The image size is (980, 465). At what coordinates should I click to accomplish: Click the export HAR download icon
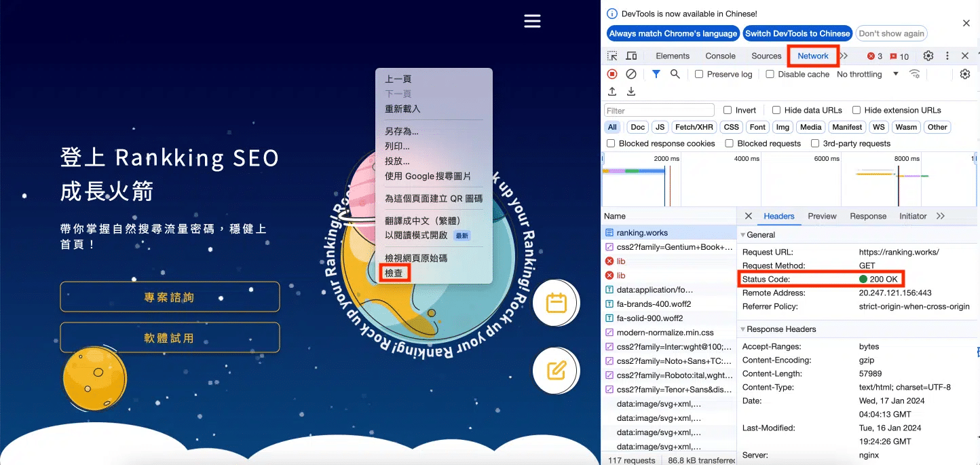coord(631,92)
